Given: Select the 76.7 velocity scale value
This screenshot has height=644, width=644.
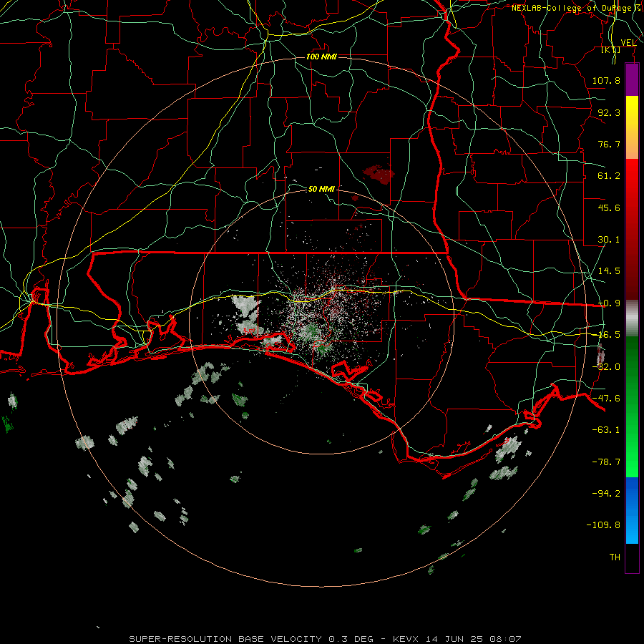Looking at the screenshot, I should [609, 144].
